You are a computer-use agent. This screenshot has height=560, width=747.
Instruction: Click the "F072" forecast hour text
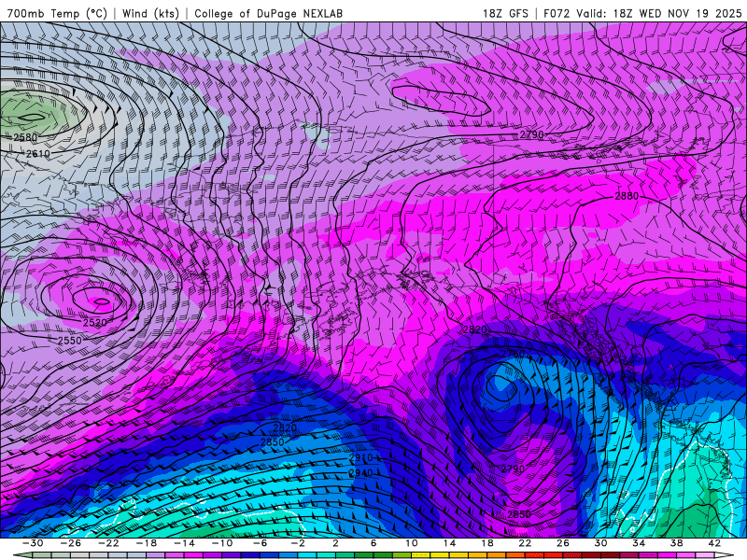coord(557,13)
